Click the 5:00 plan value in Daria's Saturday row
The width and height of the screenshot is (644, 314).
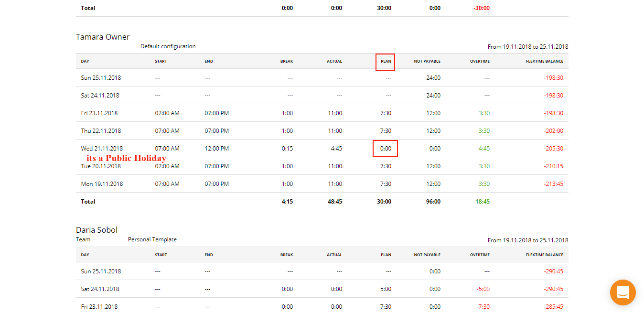click(386, 289)
